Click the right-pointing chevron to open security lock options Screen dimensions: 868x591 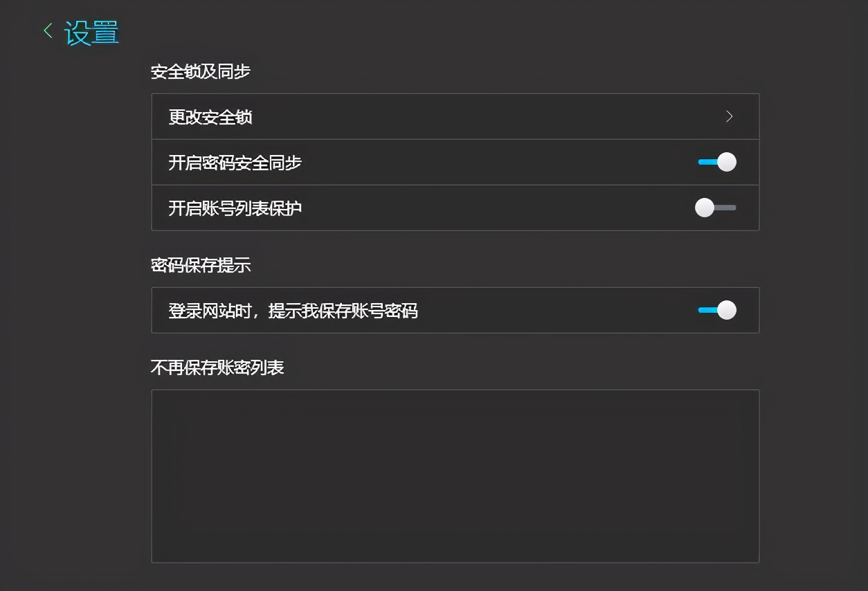[x=728, y=116]
